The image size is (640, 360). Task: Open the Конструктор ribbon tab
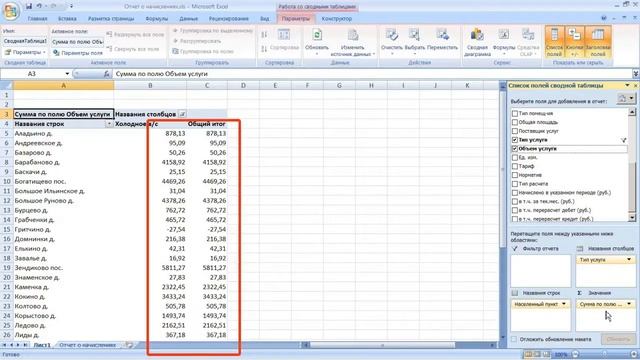337,19
